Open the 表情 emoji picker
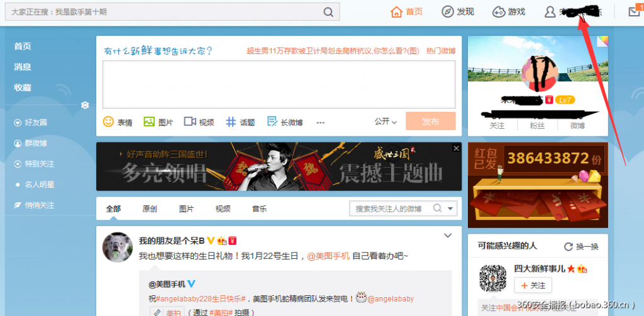Viewport: 644px width, 316px height. [x=109, y=121]
